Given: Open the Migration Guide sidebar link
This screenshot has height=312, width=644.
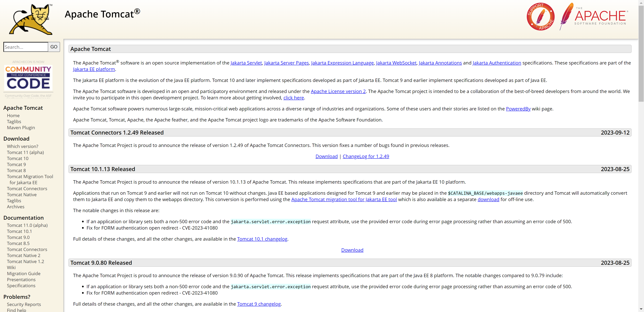Looking at the screenshot, I should click(23, 273).
